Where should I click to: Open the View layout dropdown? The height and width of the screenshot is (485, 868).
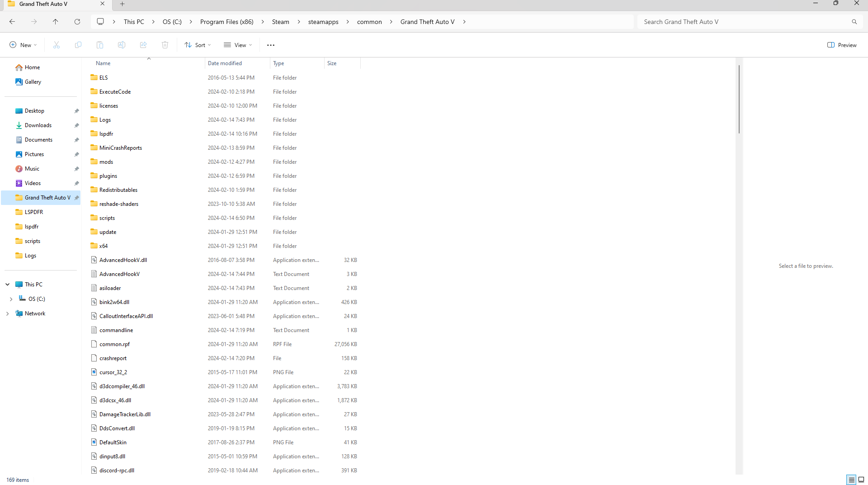point(238,45)
